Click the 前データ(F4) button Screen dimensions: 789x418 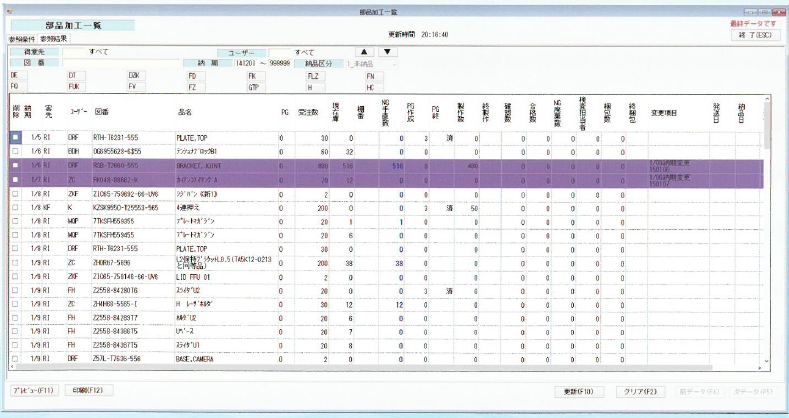[699, 391]
